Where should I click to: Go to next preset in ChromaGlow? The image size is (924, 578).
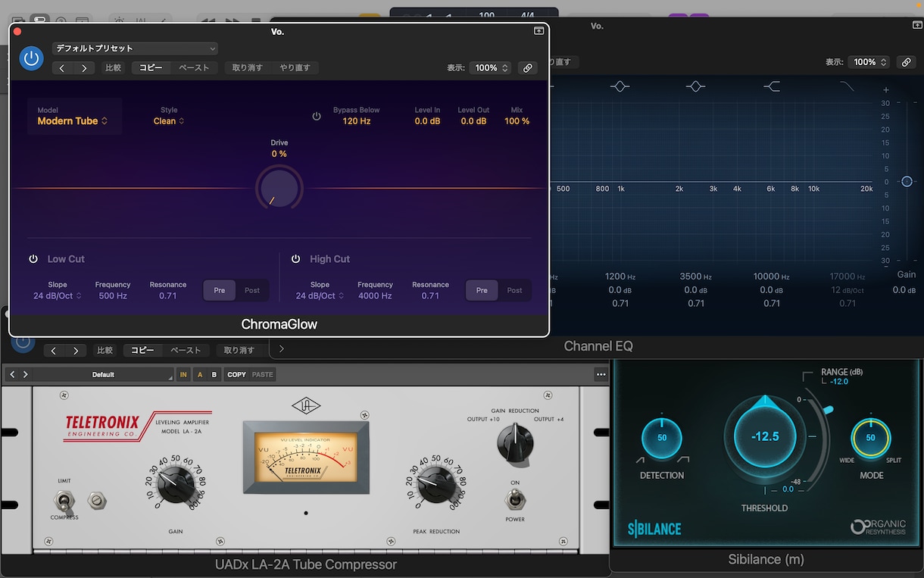point(84,68)
